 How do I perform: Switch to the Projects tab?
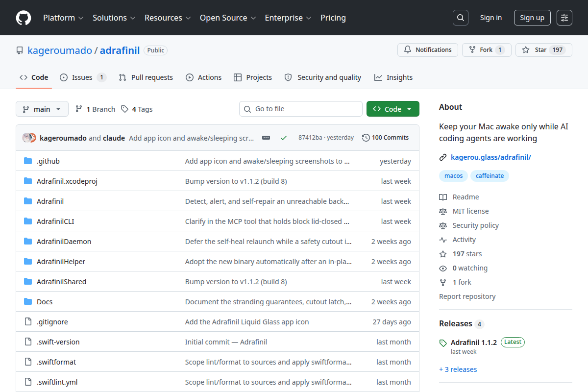(x=253, y=77)
